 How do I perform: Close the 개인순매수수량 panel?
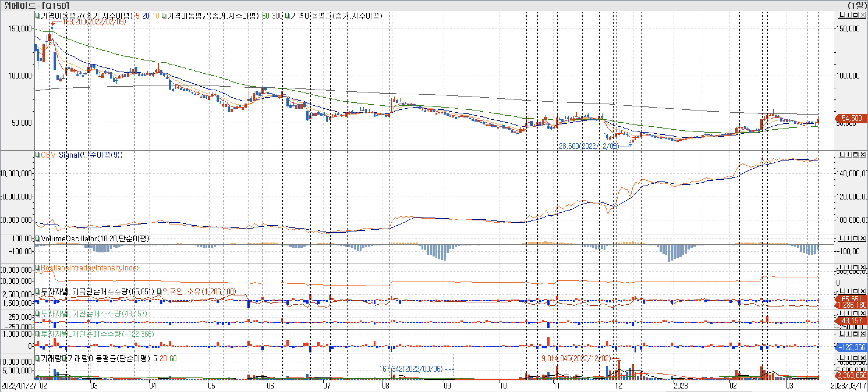pyautogui.click(x=862, y=334)
